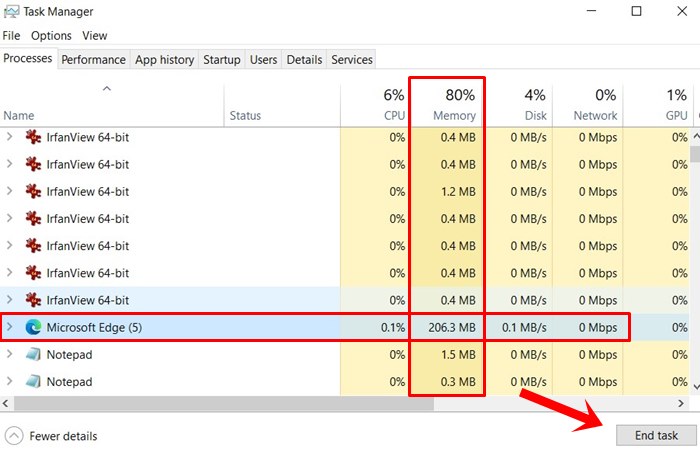Click the End task button

(x=656, y=435)
